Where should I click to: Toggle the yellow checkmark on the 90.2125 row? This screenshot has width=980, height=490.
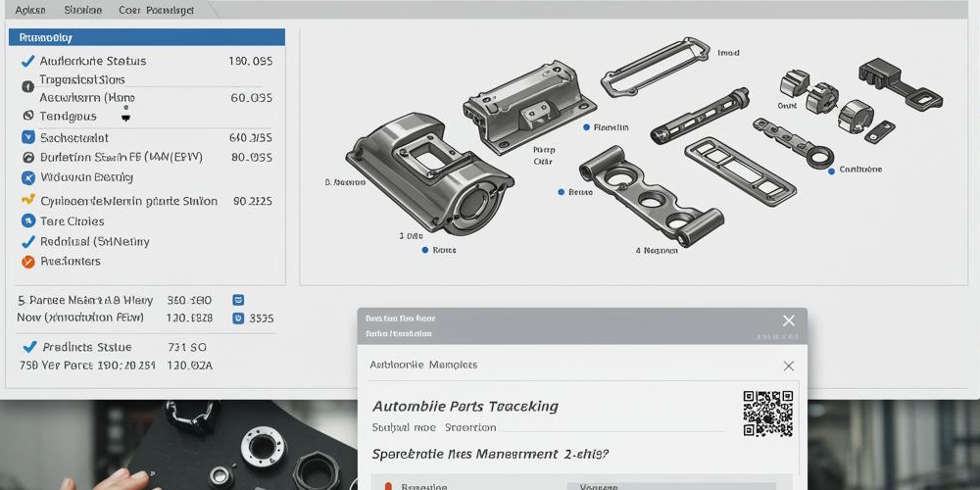28,201
